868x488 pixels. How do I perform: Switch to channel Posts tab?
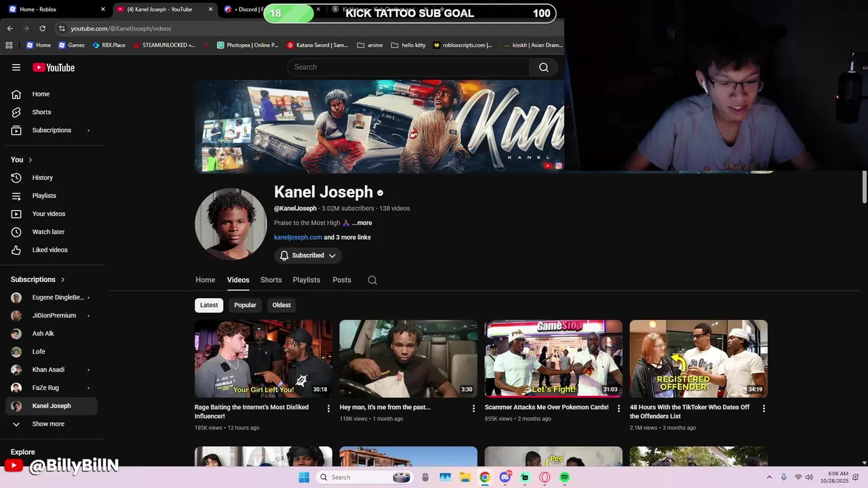(342, 280)
